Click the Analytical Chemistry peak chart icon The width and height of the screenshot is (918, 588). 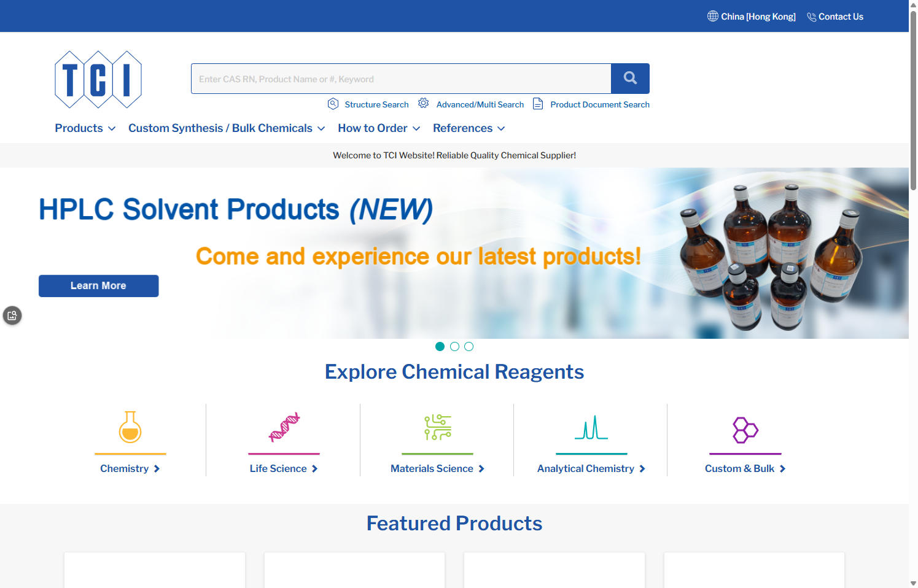click(591, 427)
